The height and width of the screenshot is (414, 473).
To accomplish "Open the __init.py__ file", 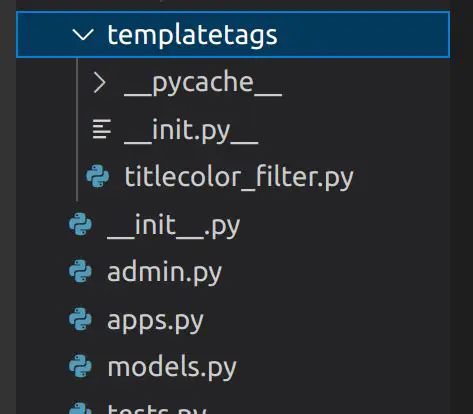I will 191,131.
